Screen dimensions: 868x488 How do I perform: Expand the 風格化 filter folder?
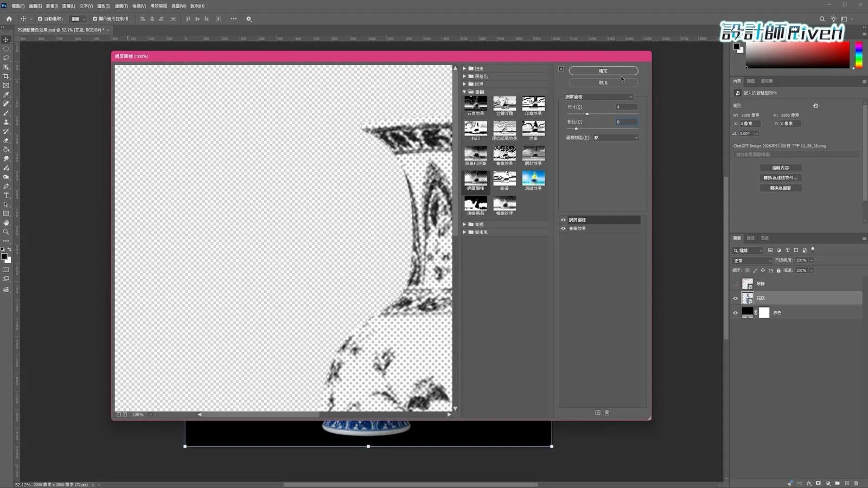tap(464, 76)
